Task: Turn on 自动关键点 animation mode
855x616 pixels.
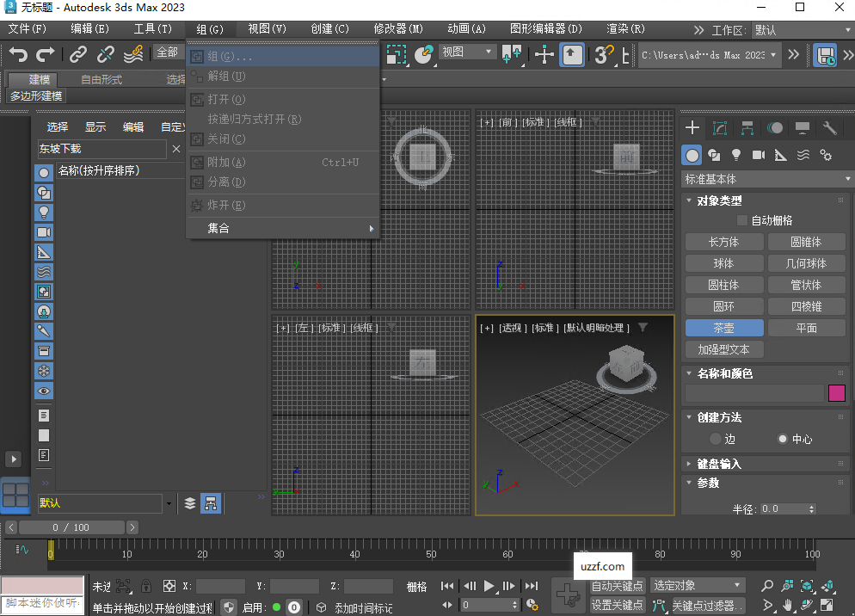Action: (x=617, y=583)
